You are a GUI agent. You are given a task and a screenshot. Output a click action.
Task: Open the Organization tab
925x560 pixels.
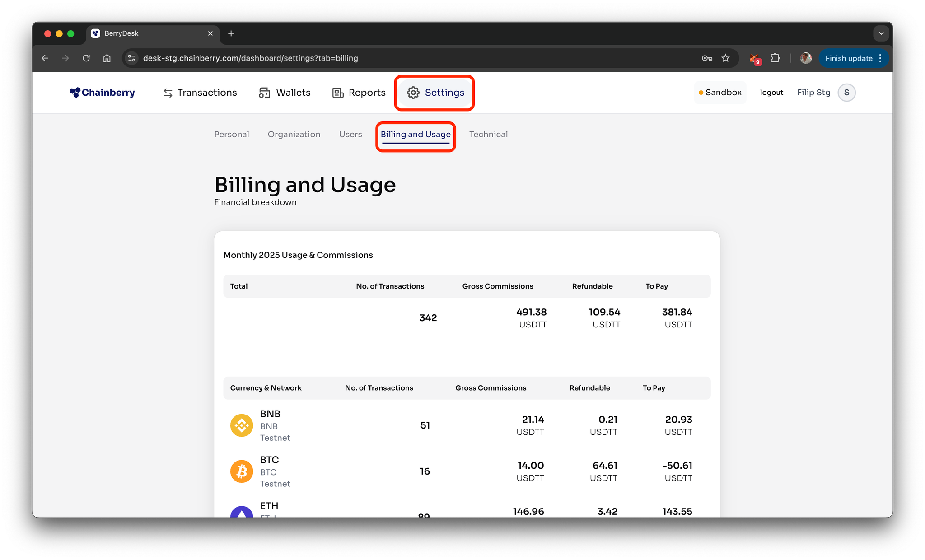click(x=294, y=135)
